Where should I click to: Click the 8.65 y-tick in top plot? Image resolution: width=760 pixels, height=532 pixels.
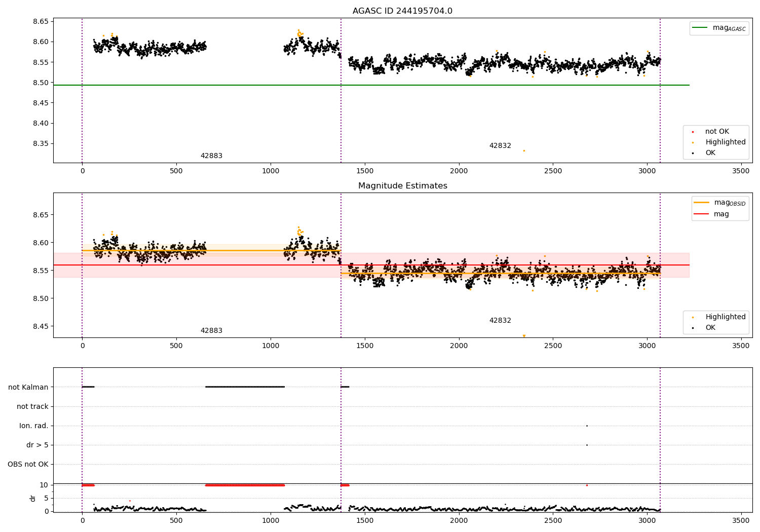tap(41, 21)
